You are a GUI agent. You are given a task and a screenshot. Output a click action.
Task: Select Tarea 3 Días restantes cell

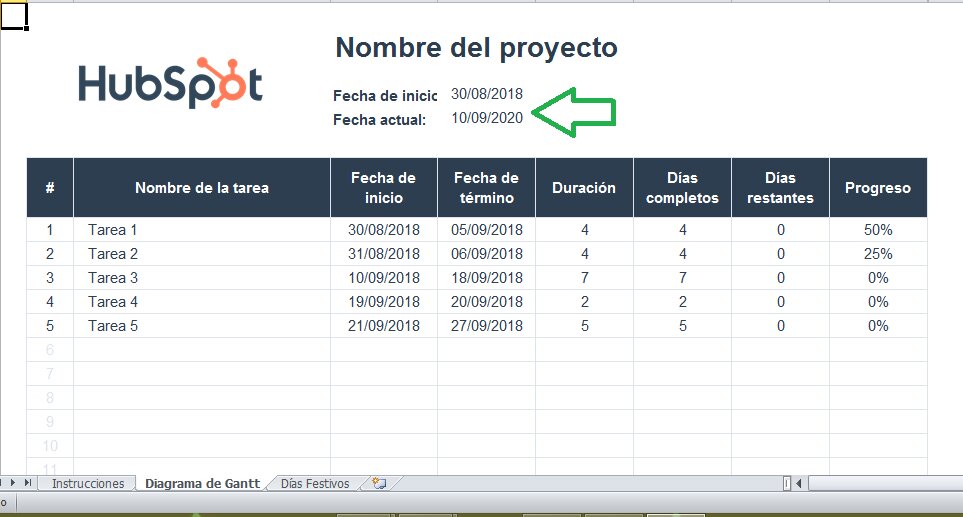(x=780, y=278)
